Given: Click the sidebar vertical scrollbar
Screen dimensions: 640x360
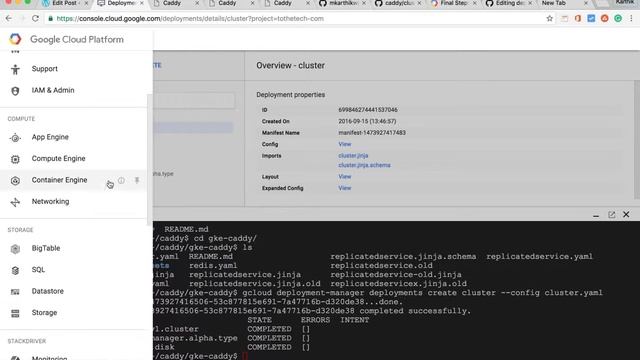Looking at the screenshot, I should 149,159.
